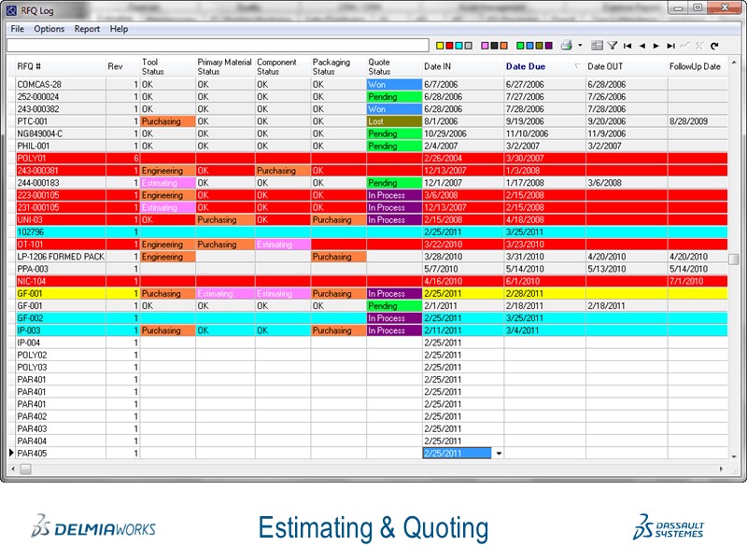Open the Report menu

coord(87,29)
